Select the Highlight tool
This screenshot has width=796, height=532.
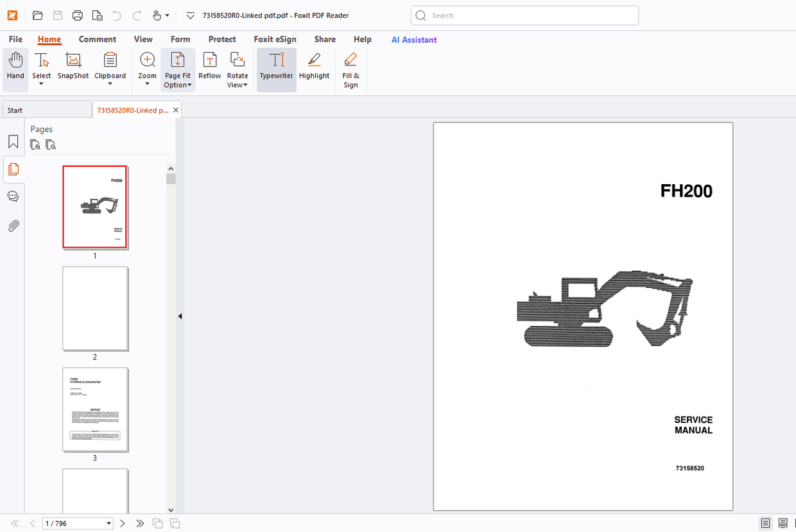click(x=314, y=66)
